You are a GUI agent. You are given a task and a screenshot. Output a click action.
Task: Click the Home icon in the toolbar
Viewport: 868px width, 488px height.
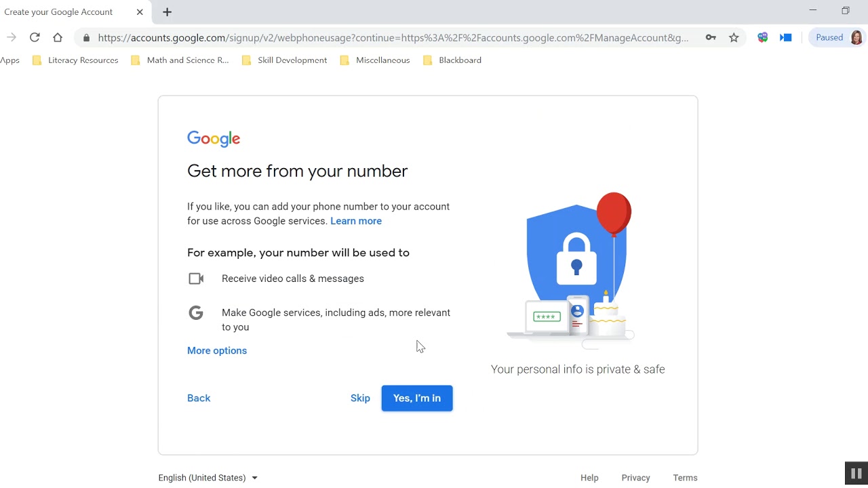click(x=58, y=38)
